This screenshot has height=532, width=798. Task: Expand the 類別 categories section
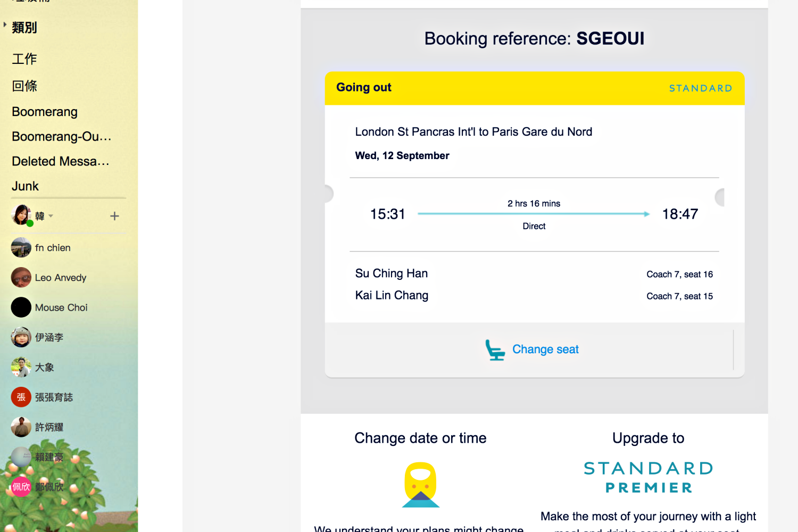(x=5, y=24)
